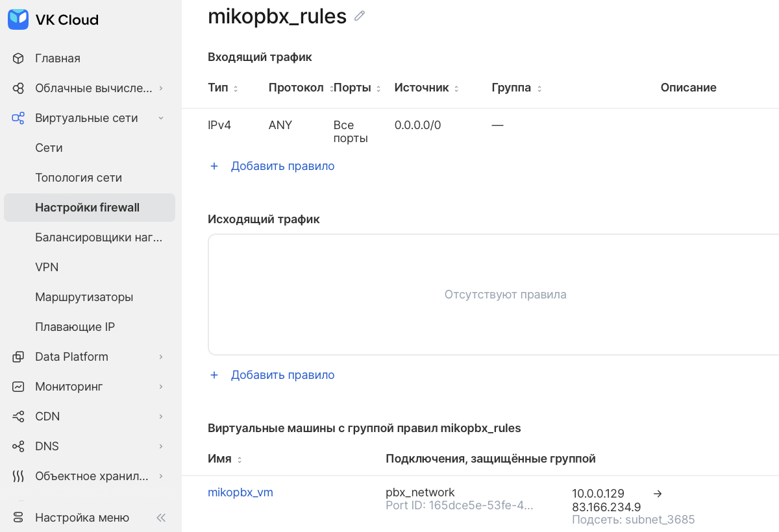This screenshot has height=532, width=779.
Task: Add rule under Входящий трафик
Action: (282, 166)
